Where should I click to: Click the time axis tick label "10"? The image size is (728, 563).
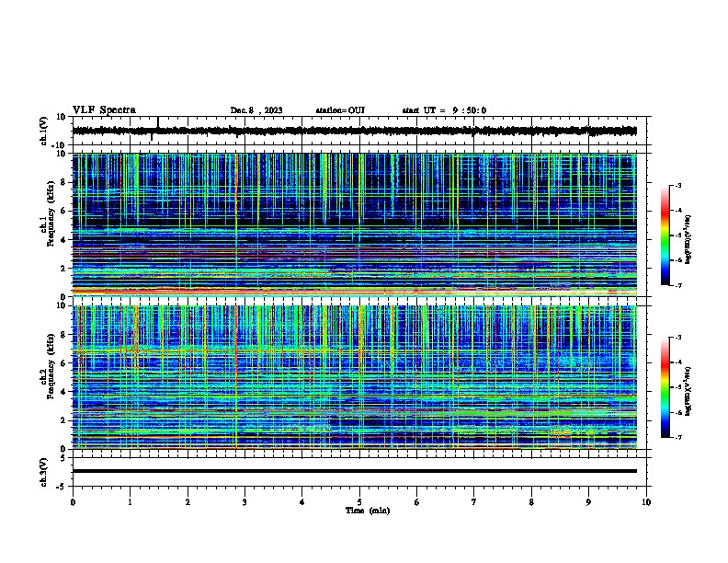646,502
